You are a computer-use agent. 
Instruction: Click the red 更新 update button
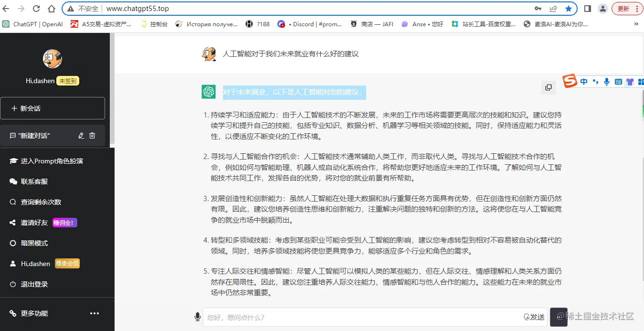pos(627,9)
